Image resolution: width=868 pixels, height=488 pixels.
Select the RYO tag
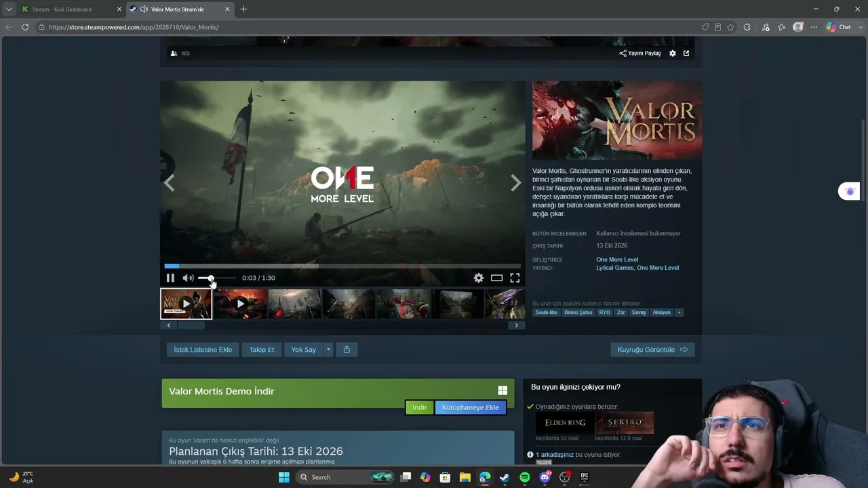click(604, 312)
